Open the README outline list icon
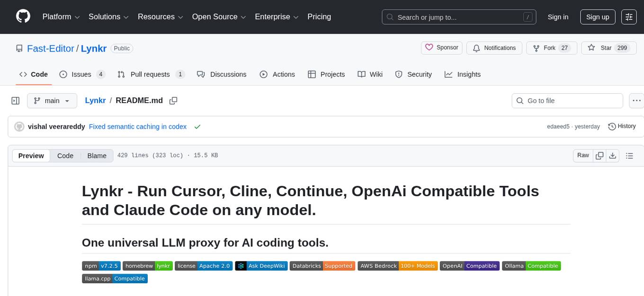Viewport: 644px width, 296px height. click(629, 155)
